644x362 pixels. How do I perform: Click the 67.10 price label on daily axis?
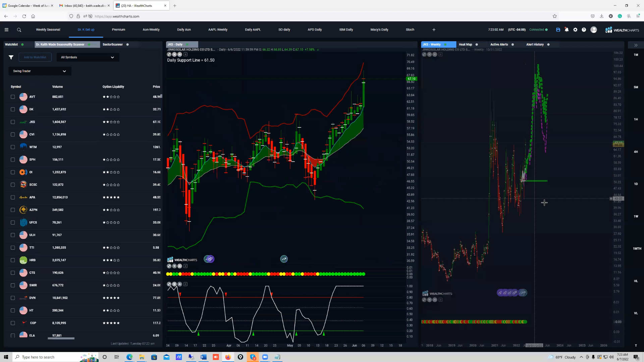click(412, 79)
